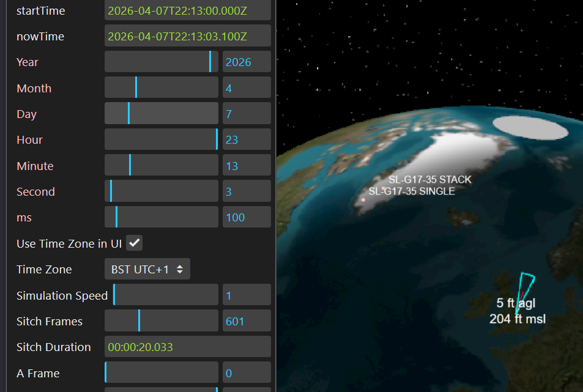Toggle the Use Time Zone in UI checkbox
This screenshot has width=583, height=392.
click(134, 243)
